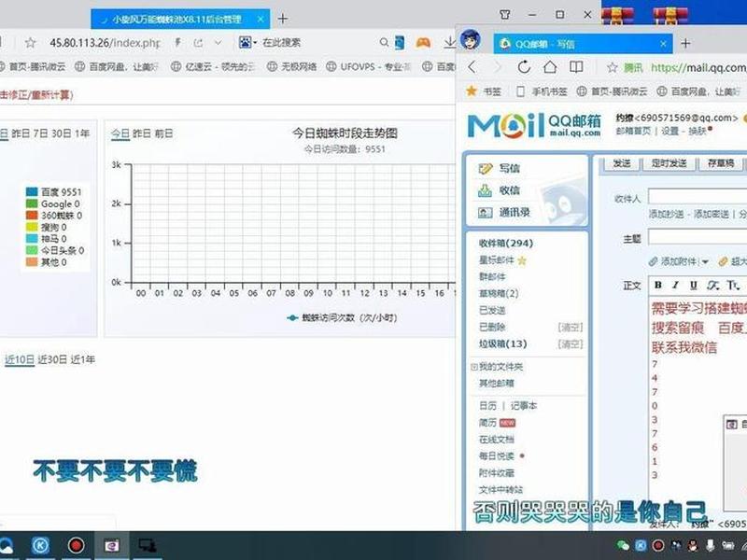Select 30日 range in pie panel
The width and height of the screenshot is (747, 560).
pos(61,133)
